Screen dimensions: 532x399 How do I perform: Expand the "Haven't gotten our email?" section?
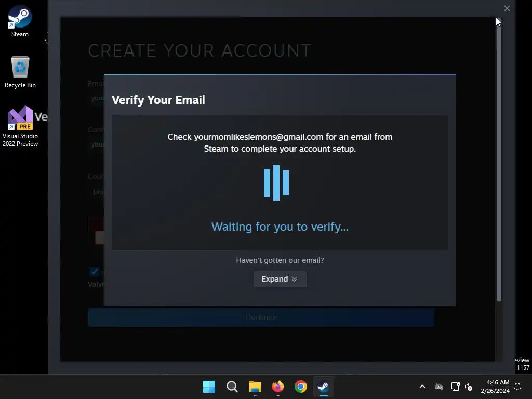[x=280, y=279]
